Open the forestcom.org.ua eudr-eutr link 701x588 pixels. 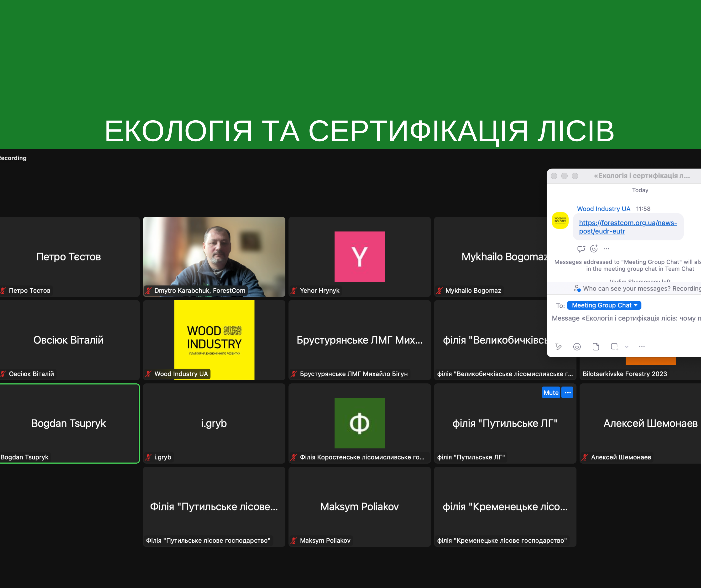(x=628, y=227)
